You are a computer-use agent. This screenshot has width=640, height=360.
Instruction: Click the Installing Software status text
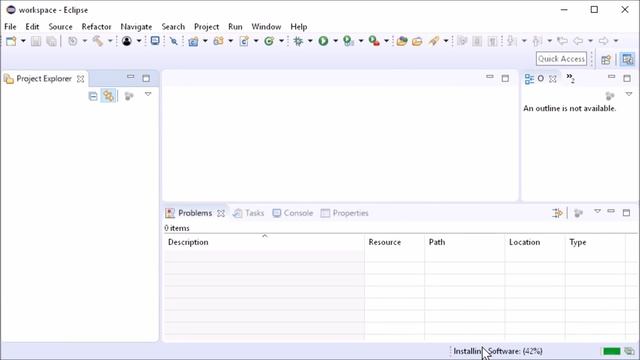(498, 351)
